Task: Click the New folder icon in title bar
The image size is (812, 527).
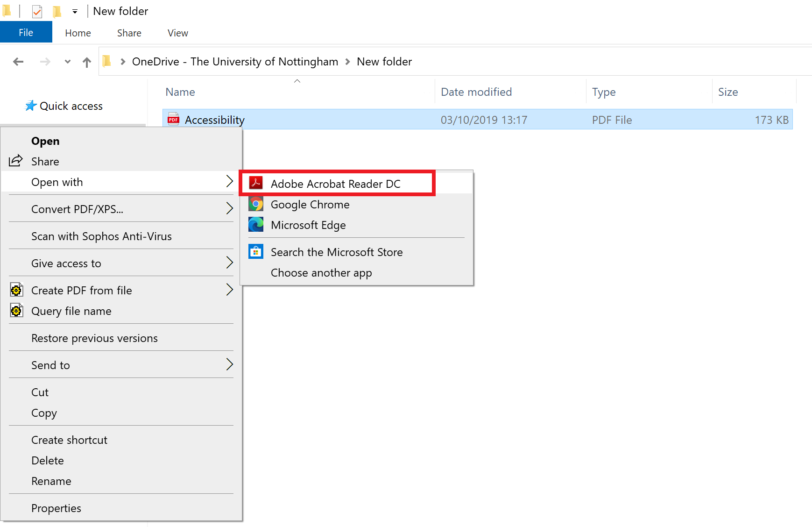Action: pyautogui.click(x=57, y=11)
